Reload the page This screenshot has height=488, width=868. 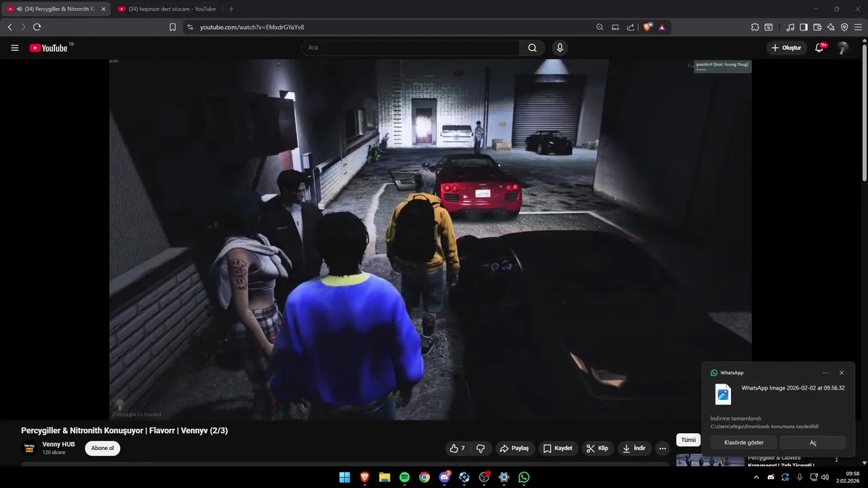[37, 27]
